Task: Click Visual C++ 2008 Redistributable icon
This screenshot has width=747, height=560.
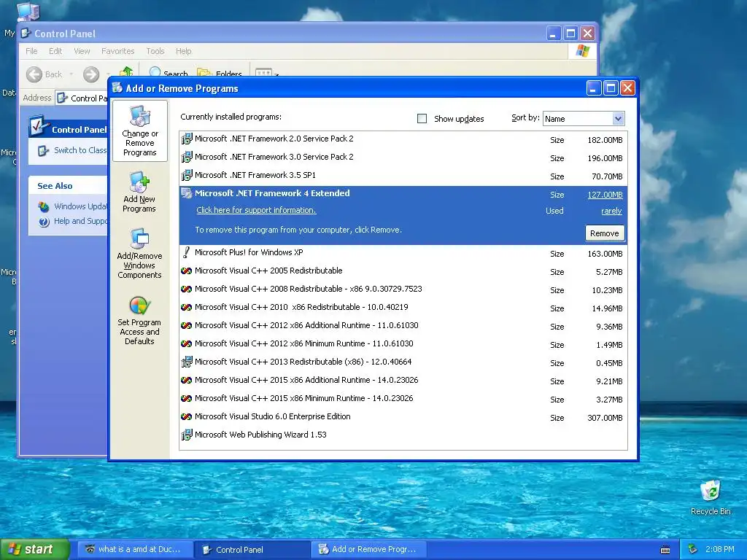Action: tap(186, 289)
